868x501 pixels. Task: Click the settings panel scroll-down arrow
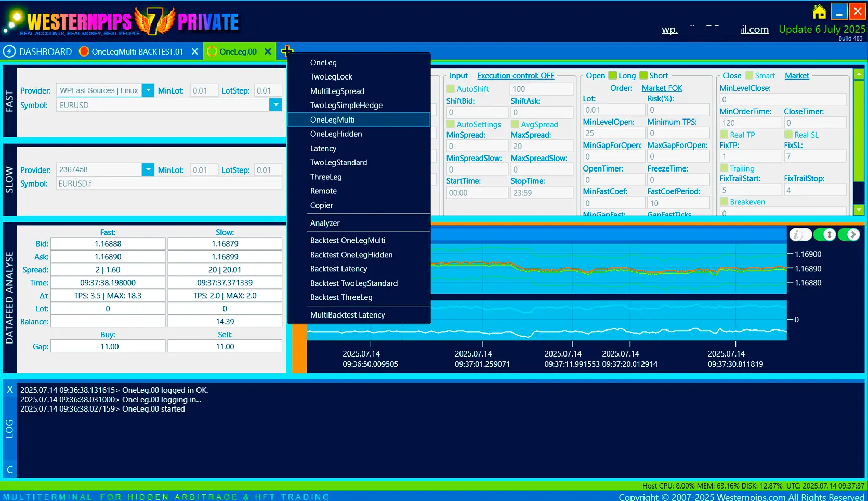click(859, 210)
